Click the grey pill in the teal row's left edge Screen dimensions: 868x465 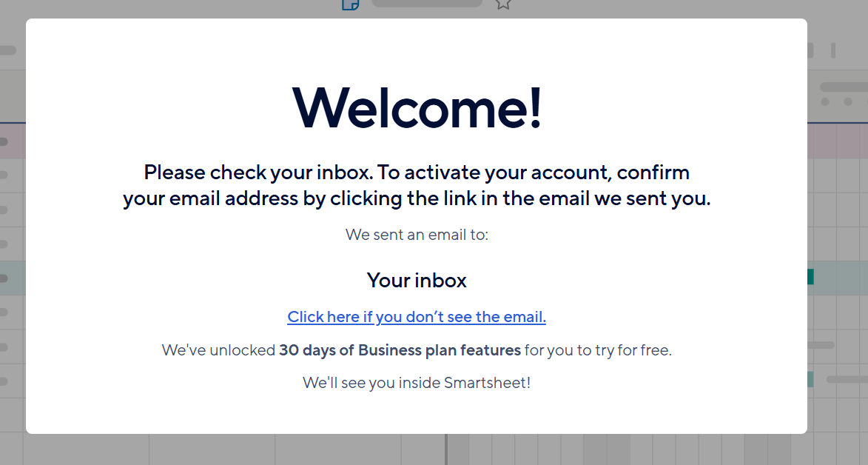click(x=4, y=278)
